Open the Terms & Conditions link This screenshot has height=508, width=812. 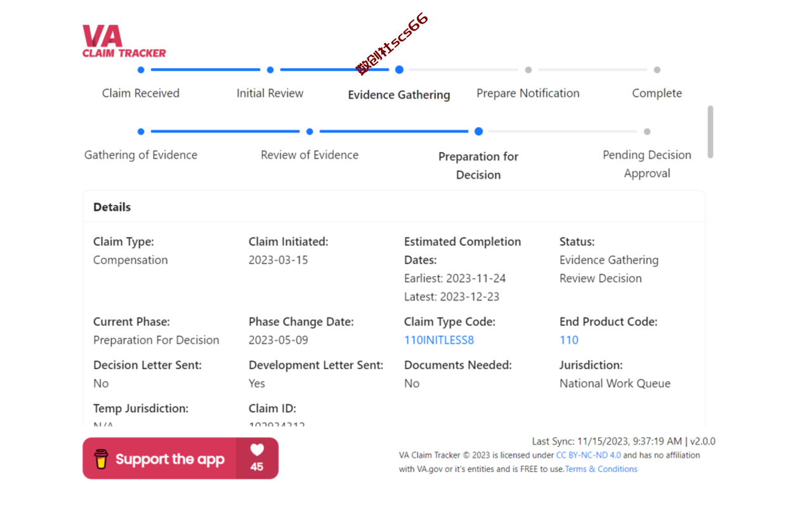pos(601,469)
